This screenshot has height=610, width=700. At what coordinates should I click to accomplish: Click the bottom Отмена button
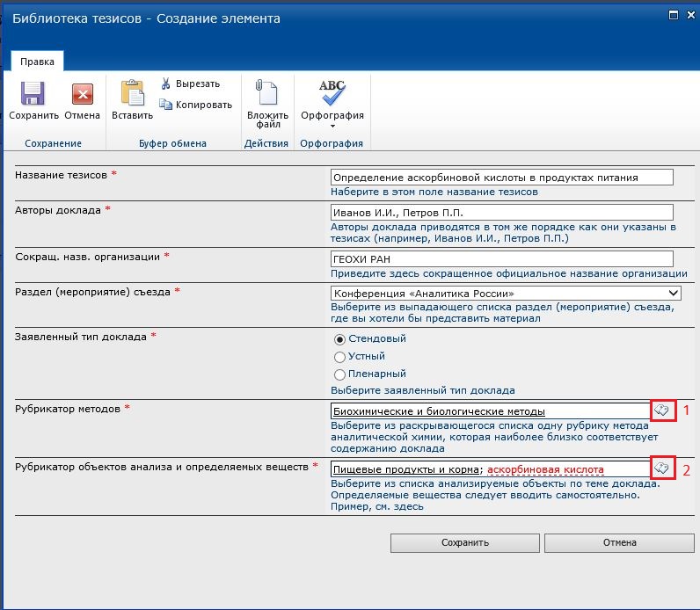coord(619,542)
